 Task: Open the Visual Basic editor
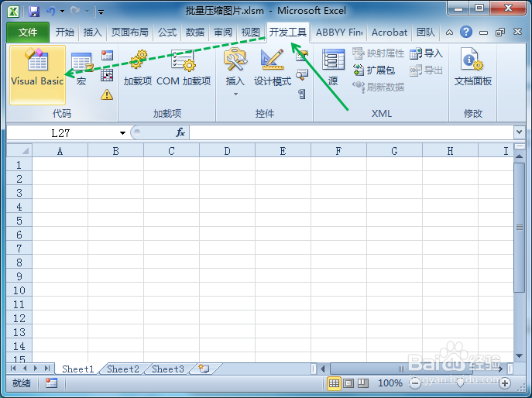[x=37, y=74]
